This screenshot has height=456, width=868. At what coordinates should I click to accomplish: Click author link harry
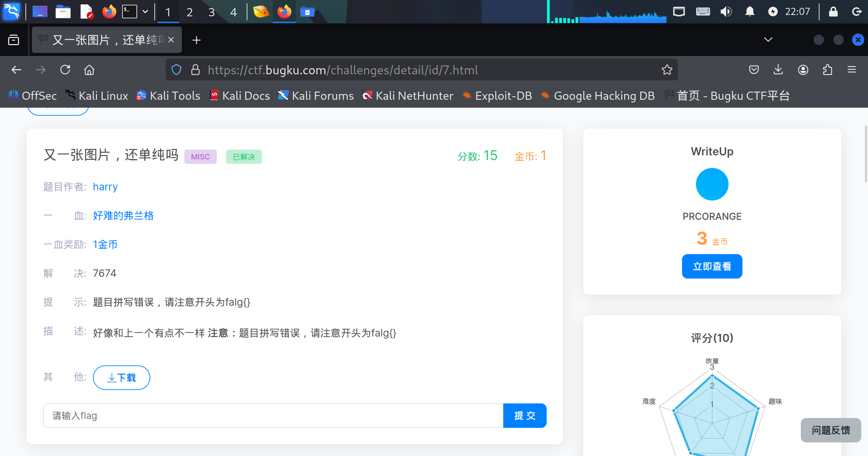point(105,187)
